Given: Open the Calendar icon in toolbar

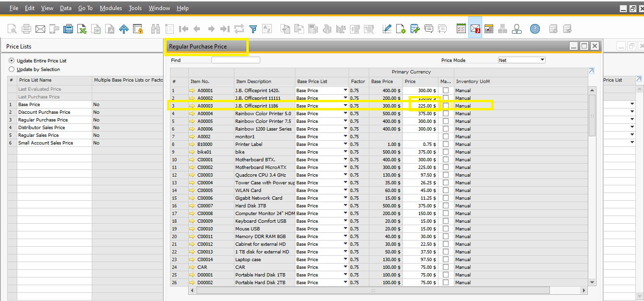Looking at the screenshot, I should (489, 29).
